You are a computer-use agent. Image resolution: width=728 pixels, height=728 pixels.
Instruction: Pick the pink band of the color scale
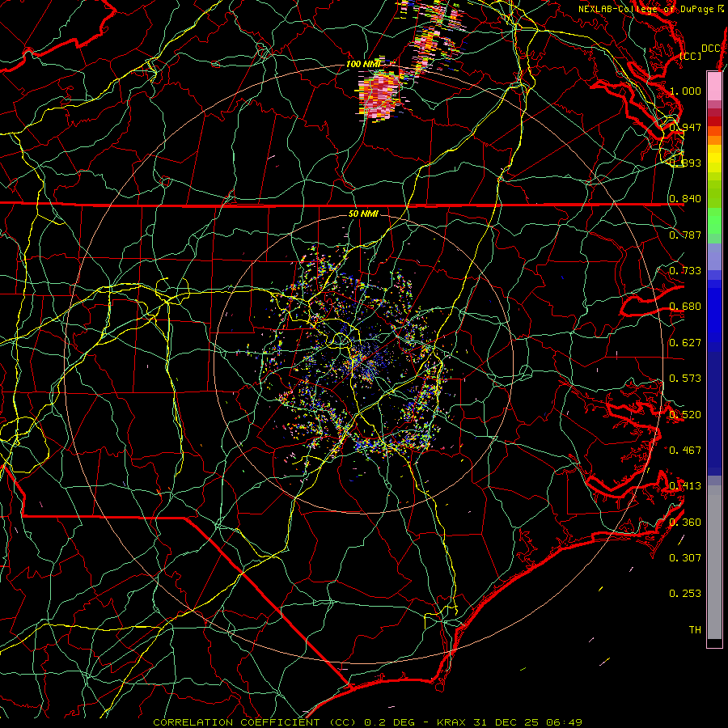click(x=714, y=86)
